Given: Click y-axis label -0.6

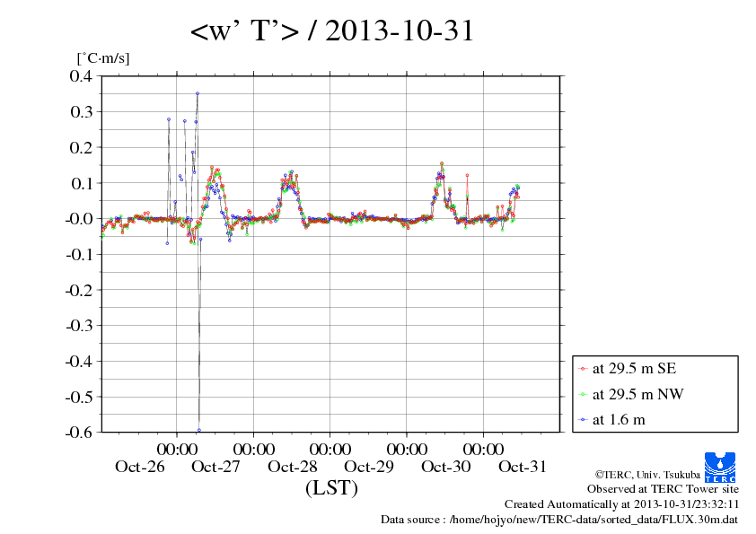Looking at the screenshot, I should click(79, 432).
